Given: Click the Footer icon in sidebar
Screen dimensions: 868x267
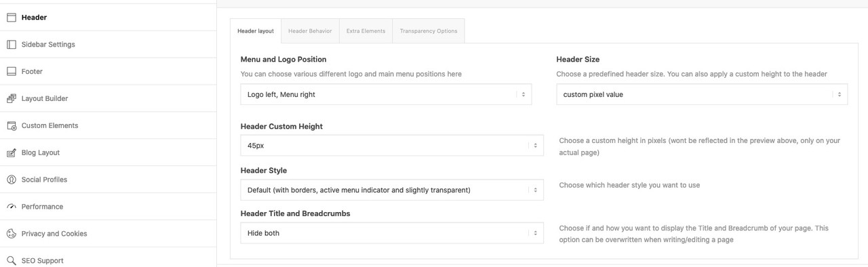Looking at the screenshot, I should click(x=11, y=71).
